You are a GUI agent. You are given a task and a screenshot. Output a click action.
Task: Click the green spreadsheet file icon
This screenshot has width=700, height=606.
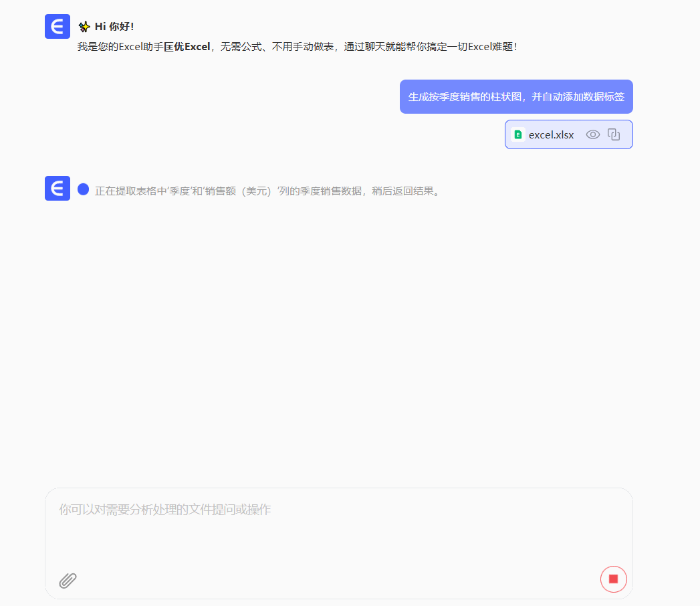(x=518, y=134)
